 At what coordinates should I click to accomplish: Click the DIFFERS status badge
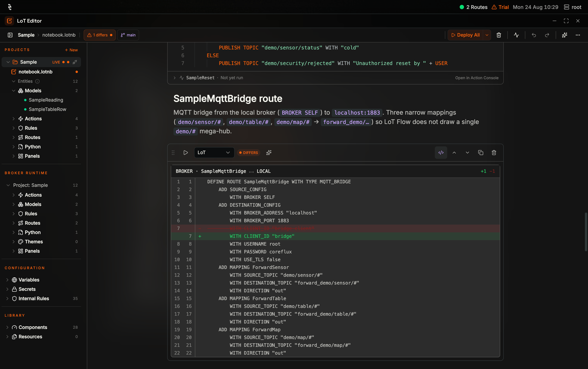point(248,153)
